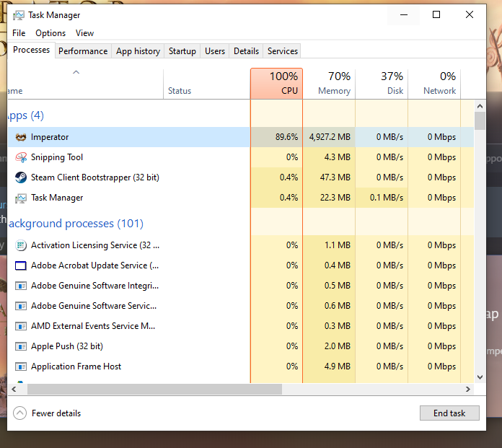
Task: Click the Adobe Acrobat Update Service icon
Action: coord(20,265)
